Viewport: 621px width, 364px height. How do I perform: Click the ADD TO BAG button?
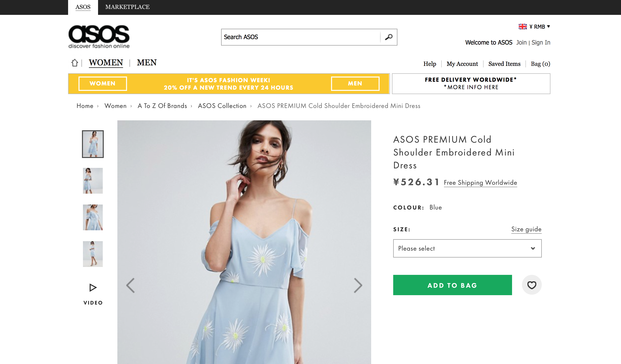pos(452,285)
